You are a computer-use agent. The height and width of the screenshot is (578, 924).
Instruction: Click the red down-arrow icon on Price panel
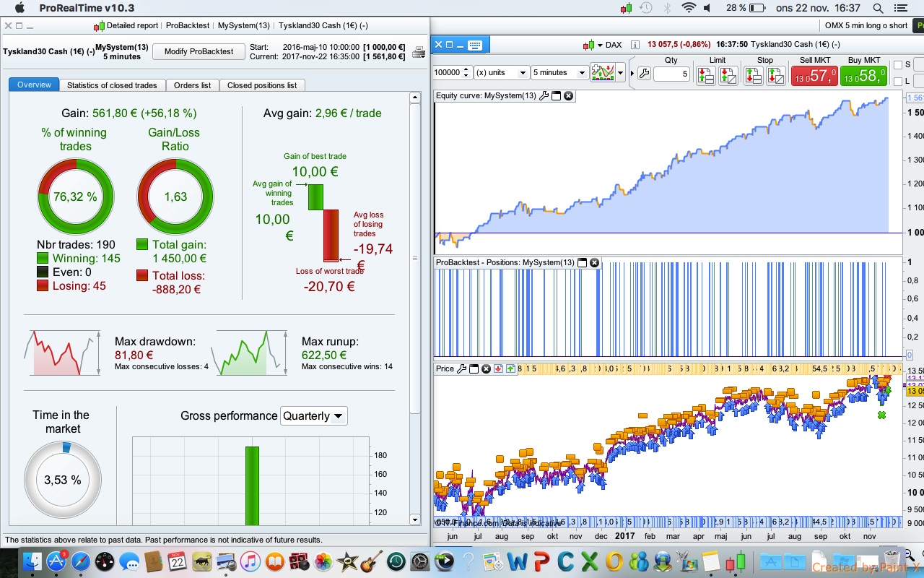point(498,368)
